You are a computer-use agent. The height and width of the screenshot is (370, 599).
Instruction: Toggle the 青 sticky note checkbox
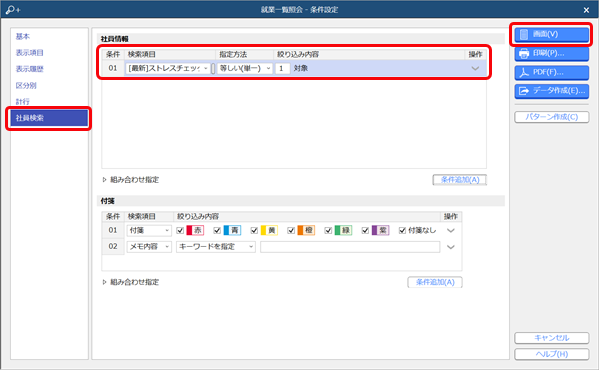coord(217,231)
